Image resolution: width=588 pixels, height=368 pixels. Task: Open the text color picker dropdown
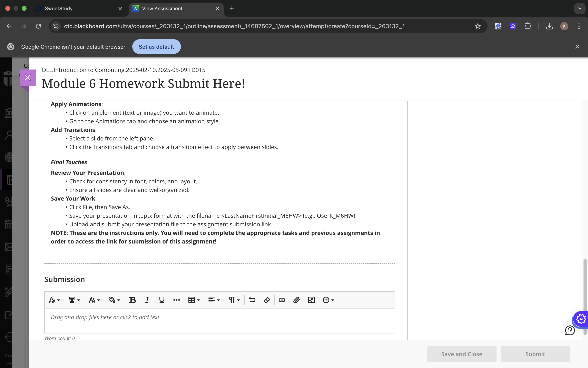[x=114, y=300]
